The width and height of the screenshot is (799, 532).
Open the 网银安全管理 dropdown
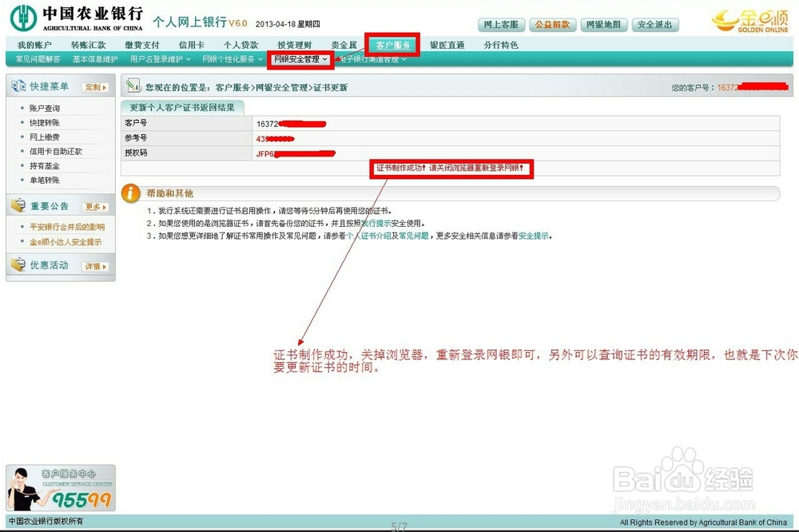pyautogui.click(x=300, y=58)
